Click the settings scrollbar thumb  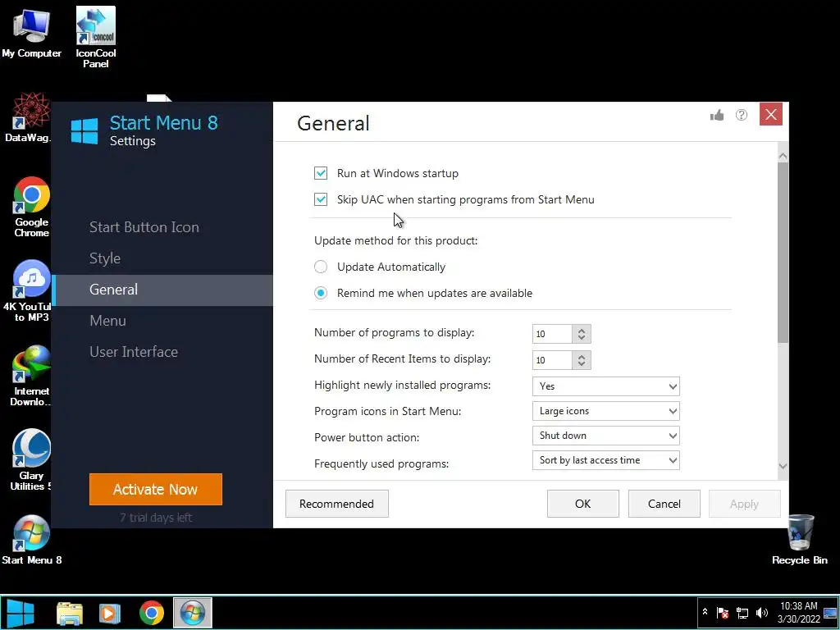coord(783,252)
